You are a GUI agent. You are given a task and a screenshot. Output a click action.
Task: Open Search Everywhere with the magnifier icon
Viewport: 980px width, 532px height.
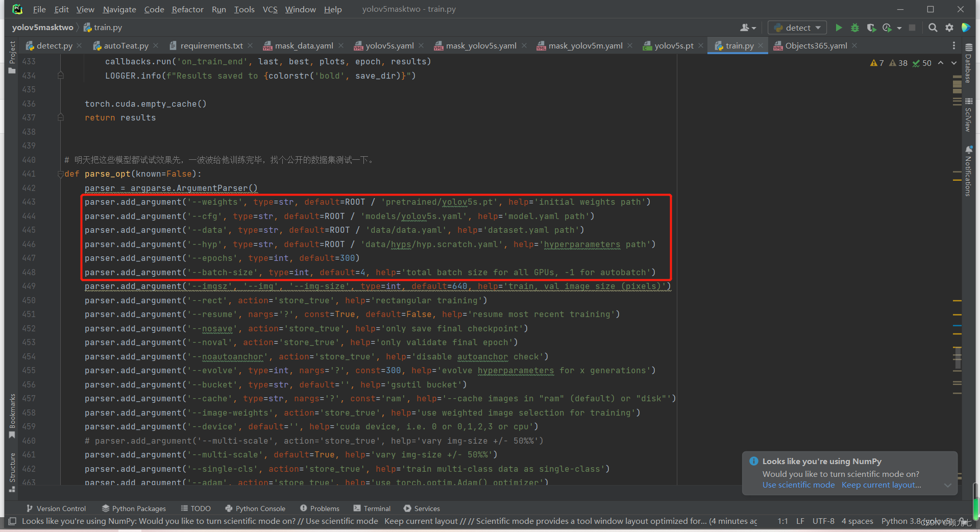click(x=933, y=28)
